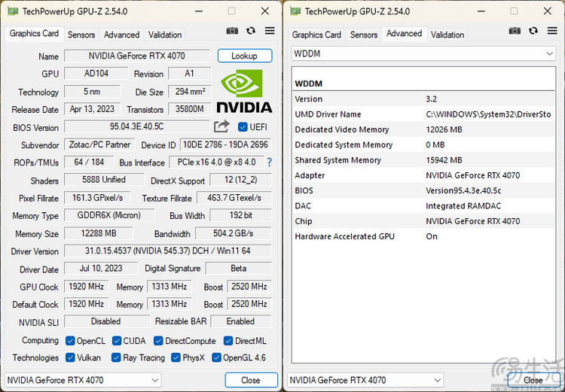Click the Bandwidth 504.2 GB/s field

click(233, 233)
